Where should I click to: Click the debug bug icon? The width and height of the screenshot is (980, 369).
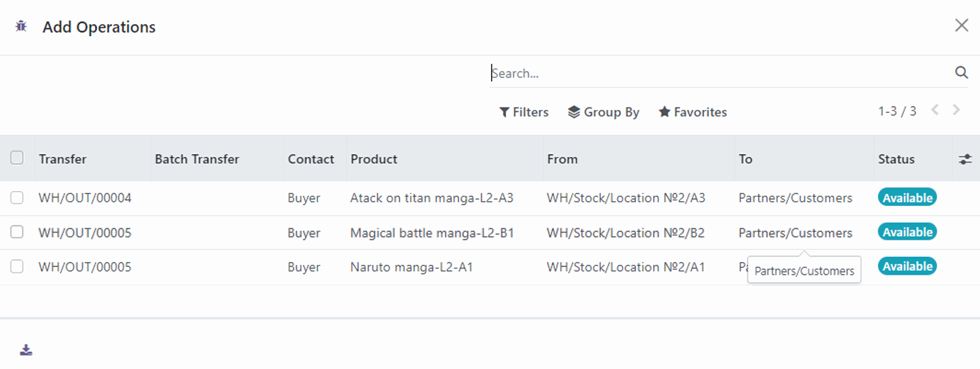[21, 26]
